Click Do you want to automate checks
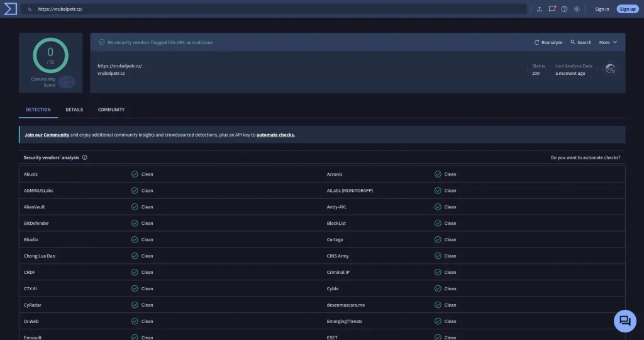 pyautogui.click(x=586, y=157)
